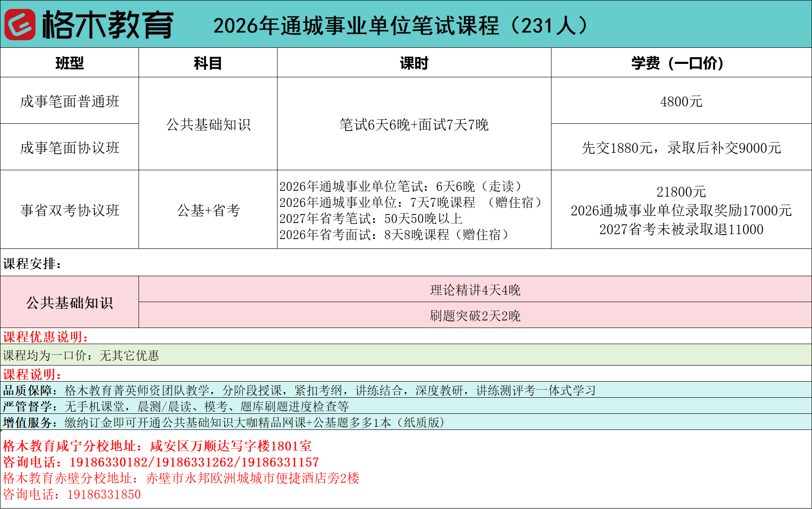Select the title 2026年通城事业单位笔试课程 header

[x=400, y=25]
